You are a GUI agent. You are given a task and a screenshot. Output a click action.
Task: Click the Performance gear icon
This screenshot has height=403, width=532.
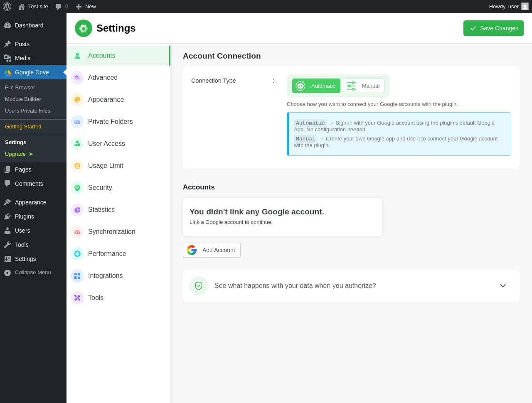tap(77, 254)
